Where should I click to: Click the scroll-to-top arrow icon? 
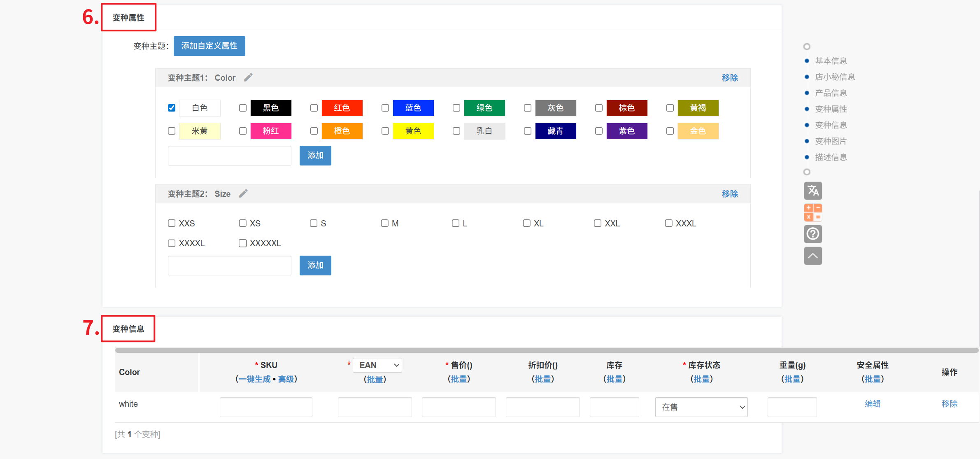coord(812,256)
